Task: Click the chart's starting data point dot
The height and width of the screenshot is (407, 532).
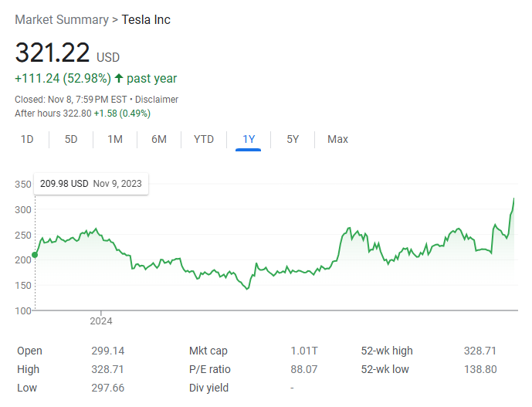Action: click(35, 256)
